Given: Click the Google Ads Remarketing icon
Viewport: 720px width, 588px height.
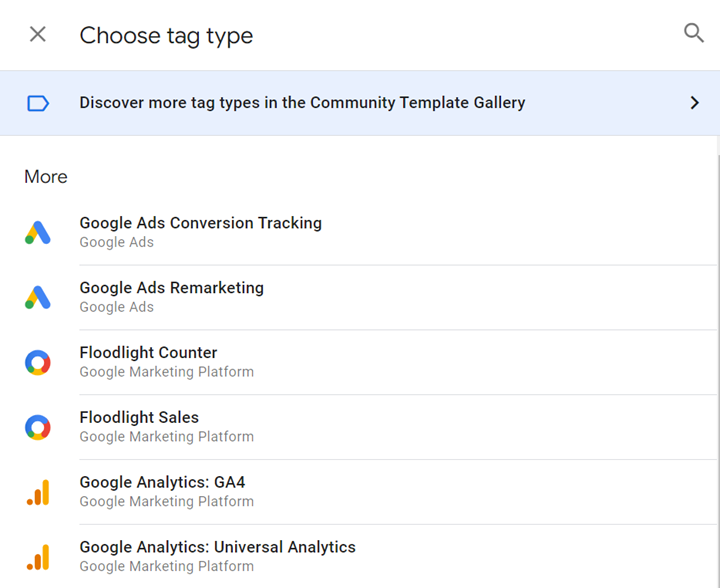Looking at the screenshot, I should (x=38, y=297).
